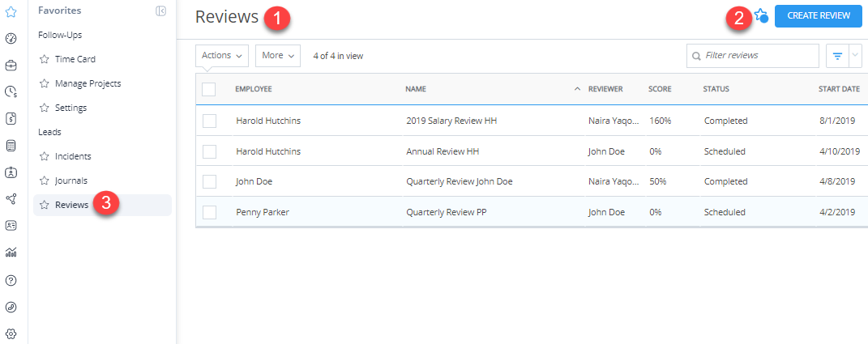Click the star next to Manage Projects

pyautogui.click(x=44, y=83)
